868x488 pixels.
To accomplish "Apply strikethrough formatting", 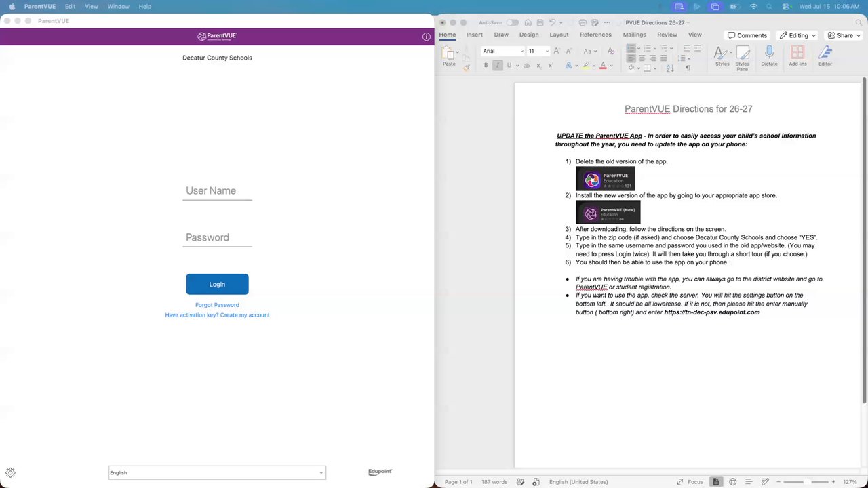I will 526,66.
